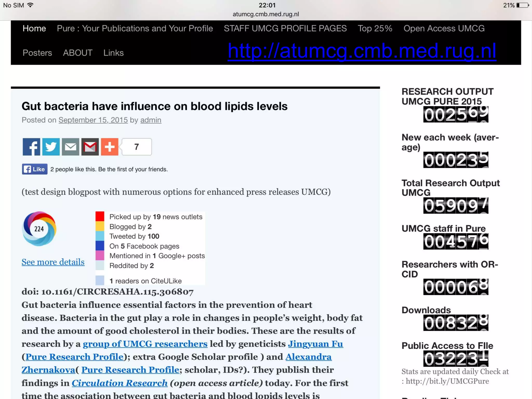Open the Posters menu item
The image size is (532, 399).
(x=37, y=53)
